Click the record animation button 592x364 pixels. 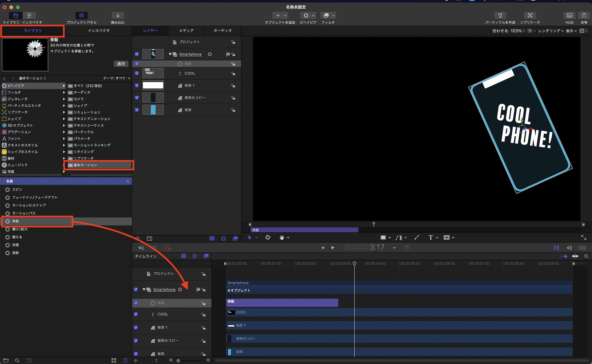168,248
